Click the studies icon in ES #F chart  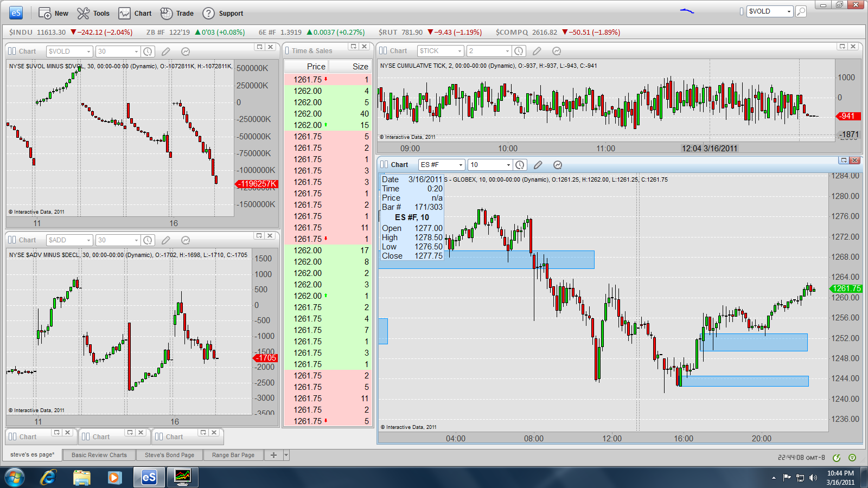coord(557,165)
